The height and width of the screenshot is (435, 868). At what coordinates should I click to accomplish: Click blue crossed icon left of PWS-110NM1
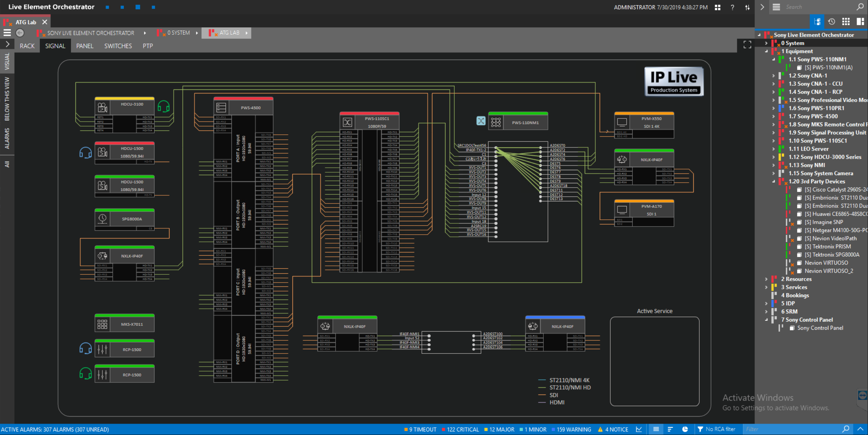click(x=481, y=121)
